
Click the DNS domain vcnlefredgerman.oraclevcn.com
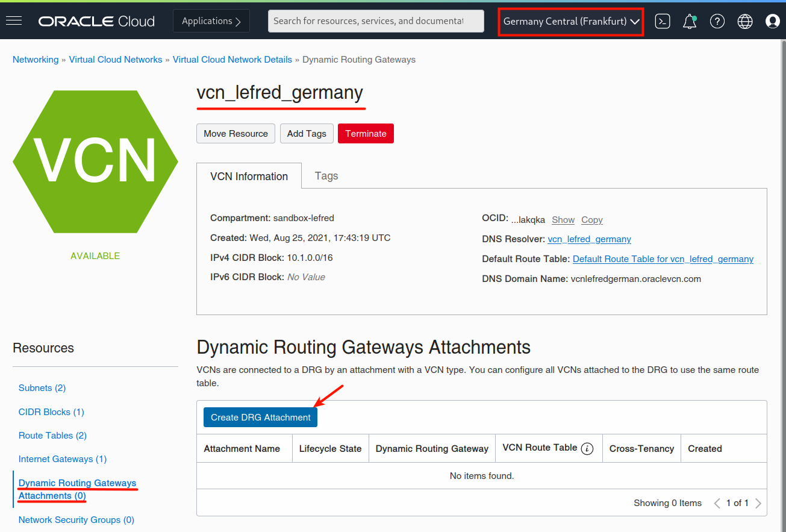636,279
